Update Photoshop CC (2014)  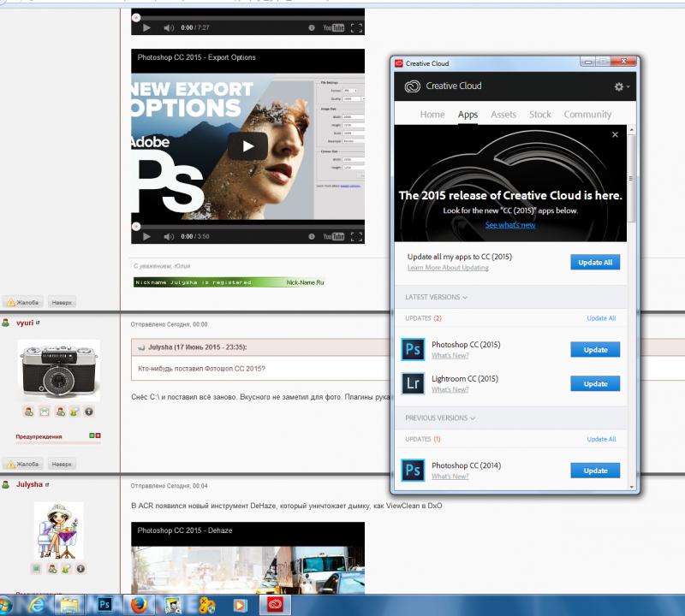(x=595, y=471)
